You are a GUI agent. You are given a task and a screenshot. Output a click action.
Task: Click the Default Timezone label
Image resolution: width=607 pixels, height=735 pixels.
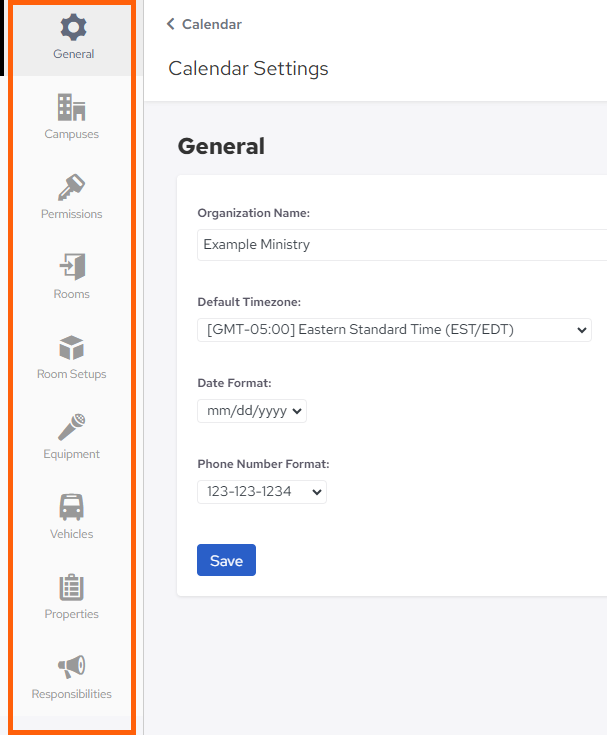[x=249, y=302]
